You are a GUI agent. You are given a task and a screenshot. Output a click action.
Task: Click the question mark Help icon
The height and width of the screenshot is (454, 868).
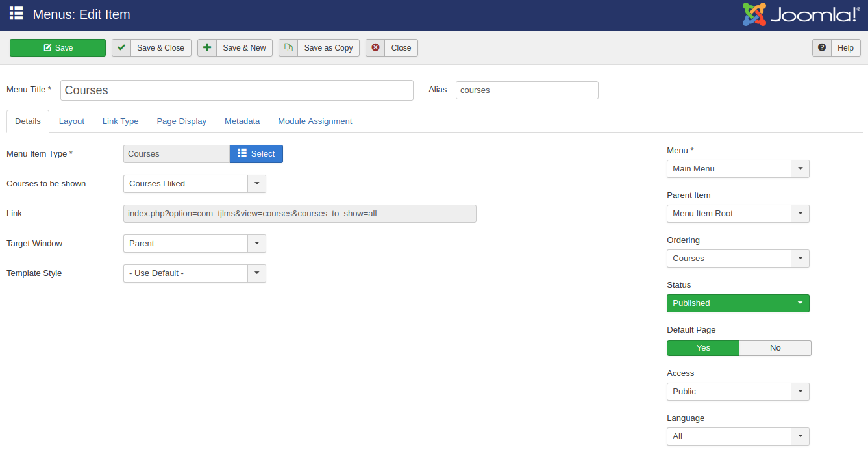pyautogui.click(x=822, y=47)
